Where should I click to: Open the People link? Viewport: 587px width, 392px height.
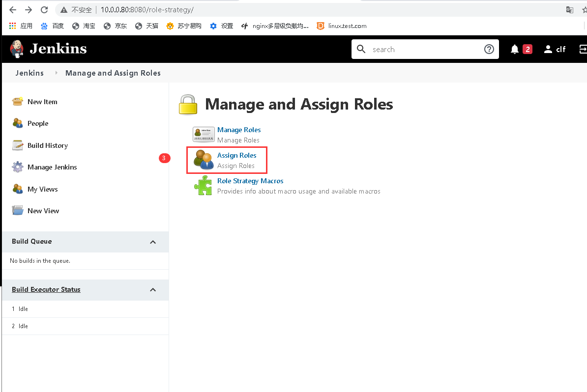click(38, 123)
